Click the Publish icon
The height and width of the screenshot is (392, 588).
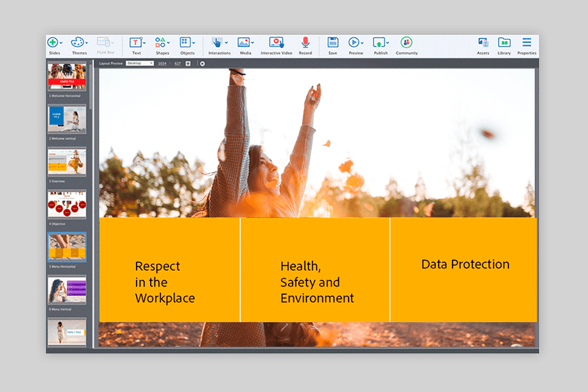[x=379, y=42]
